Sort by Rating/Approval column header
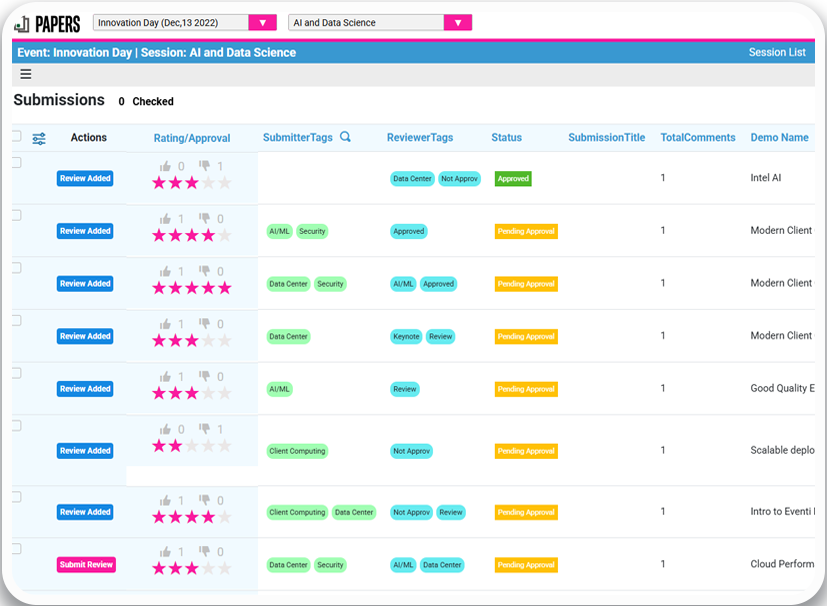The width and height of the screenshot is (827, 606). coord(192,138)
